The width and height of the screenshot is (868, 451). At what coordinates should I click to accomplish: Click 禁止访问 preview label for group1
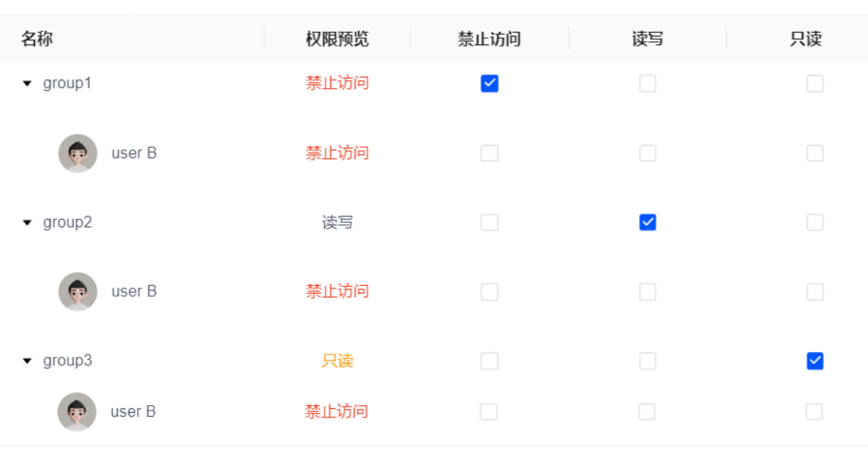click(x=337, y=83)
